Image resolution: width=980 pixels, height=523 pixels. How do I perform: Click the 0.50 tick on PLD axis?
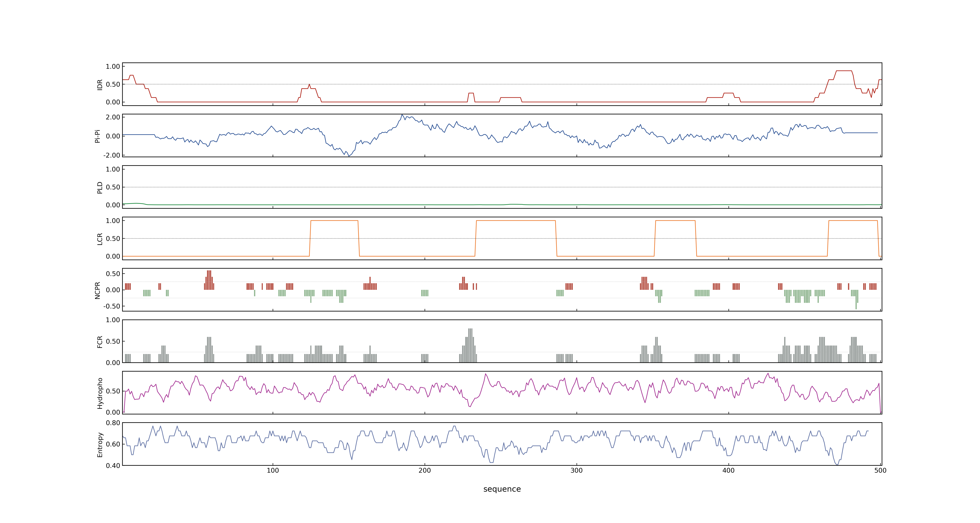[x=113, y=187]
